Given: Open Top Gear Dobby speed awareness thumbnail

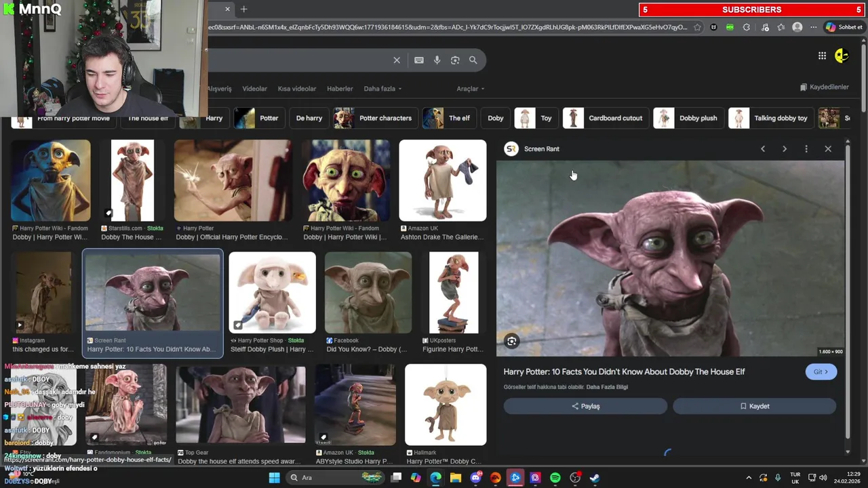Looking at the screenshot, I should [241, 405].
